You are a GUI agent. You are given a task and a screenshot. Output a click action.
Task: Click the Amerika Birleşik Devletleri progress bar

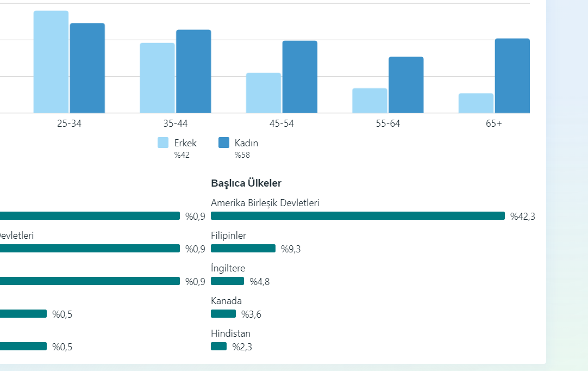tap(358, 216)
